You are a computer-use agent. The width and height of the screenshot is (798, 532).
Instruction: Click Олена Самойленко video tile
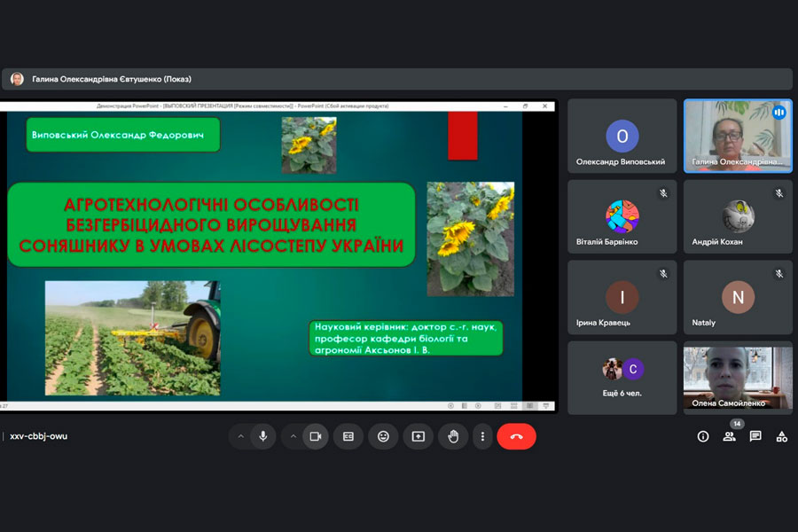[x=738, y=378]
